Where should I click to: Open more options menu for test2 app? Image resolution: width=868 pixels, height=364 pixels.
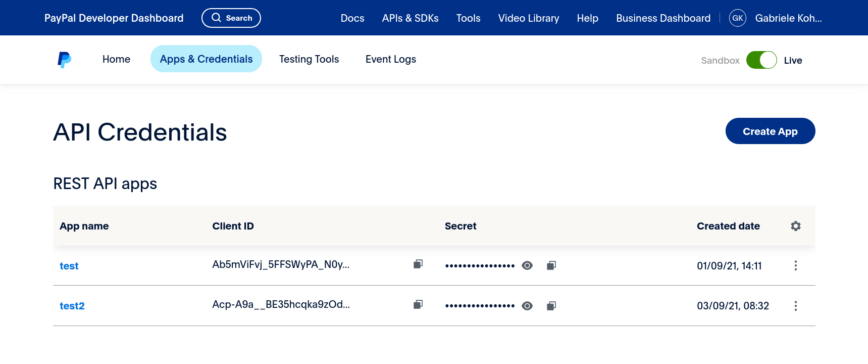(796, 306)
